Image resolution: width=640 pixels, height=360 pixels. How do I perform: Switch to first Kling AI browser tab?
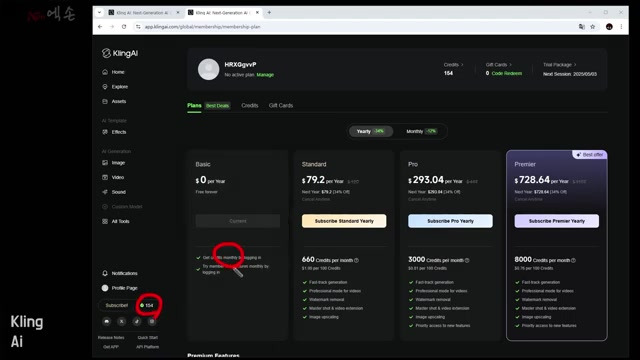(142, 13)
